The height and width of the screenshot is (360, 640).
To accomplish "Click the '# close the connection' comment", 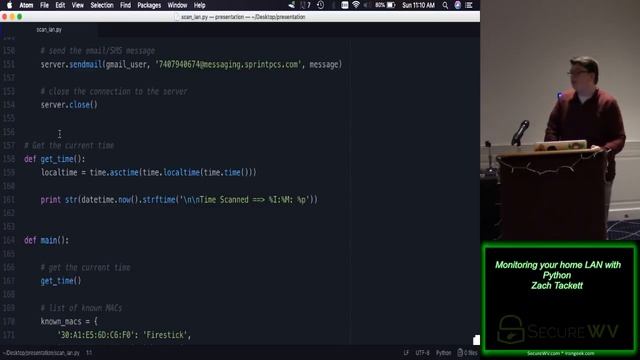I will click(x=114, y=91).
